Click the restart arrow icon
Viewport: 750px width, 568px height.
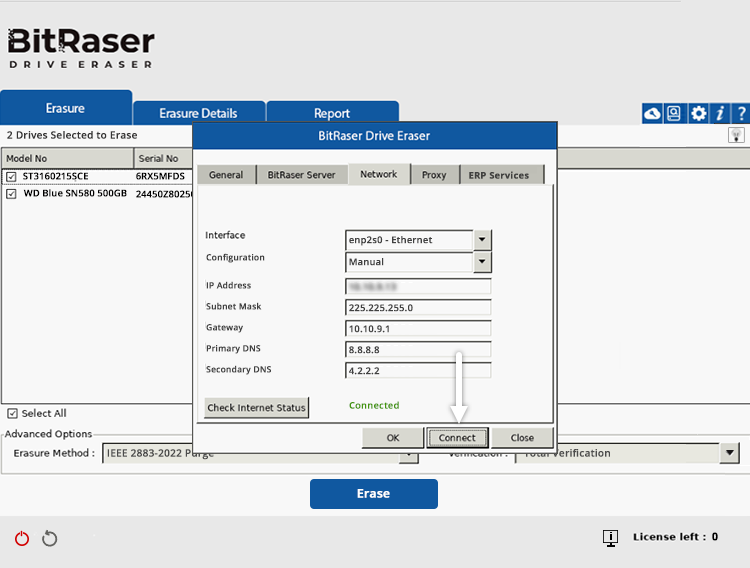click(x=49, y=539)
